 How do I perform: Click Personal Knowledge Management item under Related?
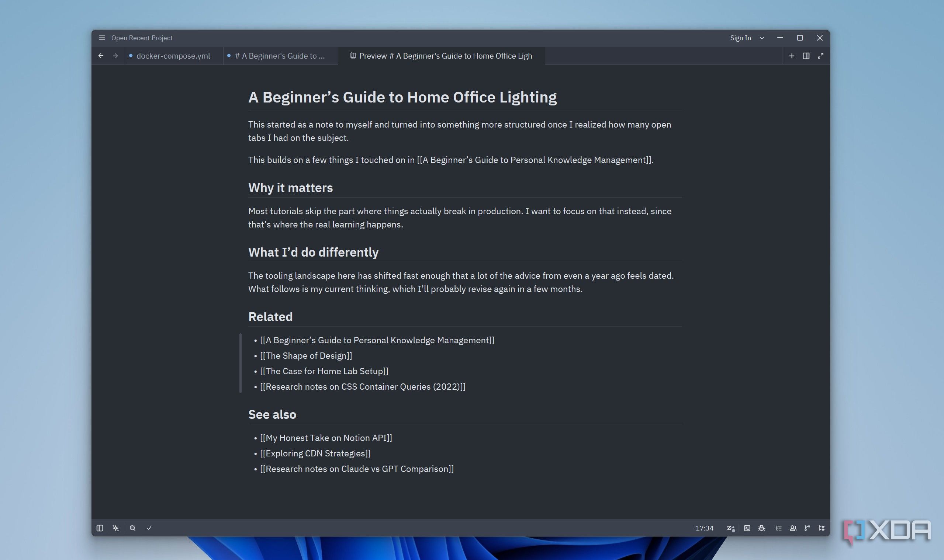[x=377, y=340]
